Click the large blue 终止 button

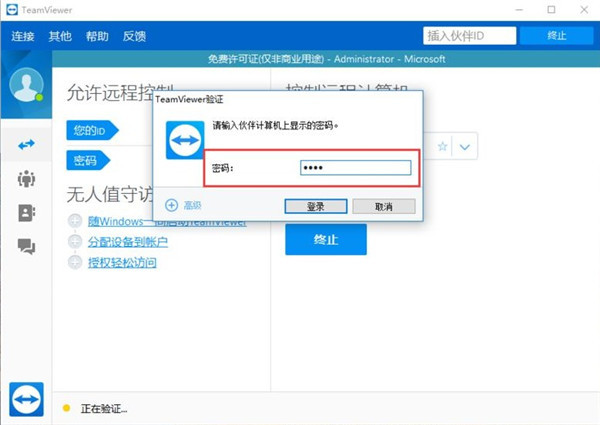click(x=326, y=239)
